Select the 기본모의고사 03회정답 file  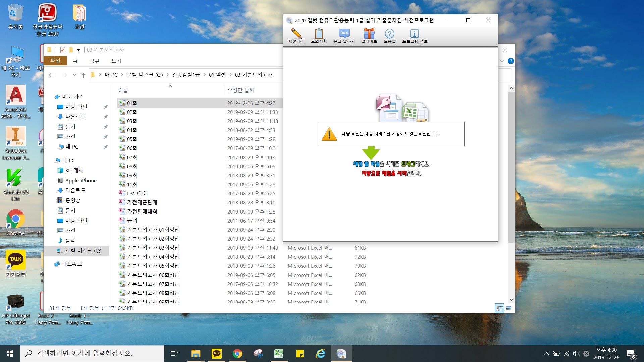click(x=153, y=248)
